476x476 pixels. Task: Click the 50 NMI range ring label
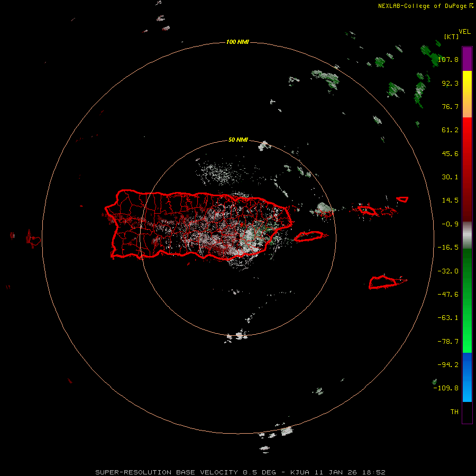click(x=238, y=140)
